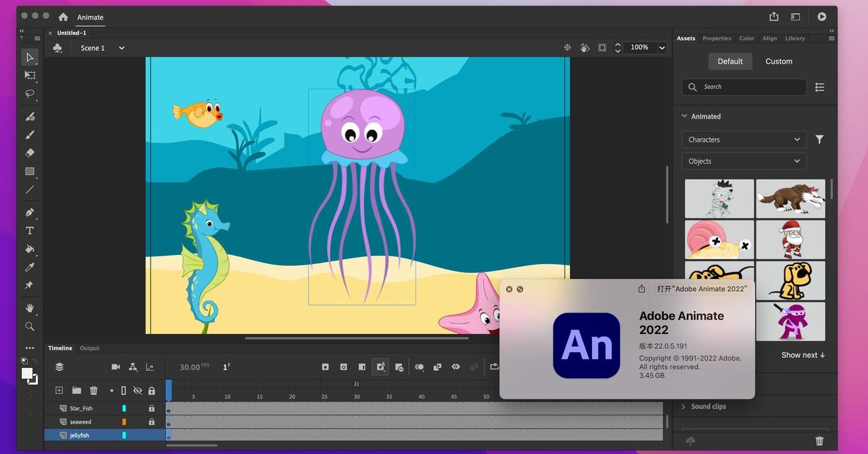Unlock the Star_Fish layer
Screen dimensions: 868x454
point(151,409)
